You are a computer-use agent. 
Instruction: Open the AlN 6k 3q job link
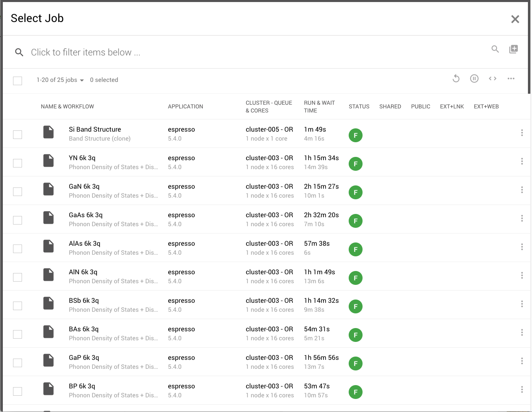coord(83,272)
